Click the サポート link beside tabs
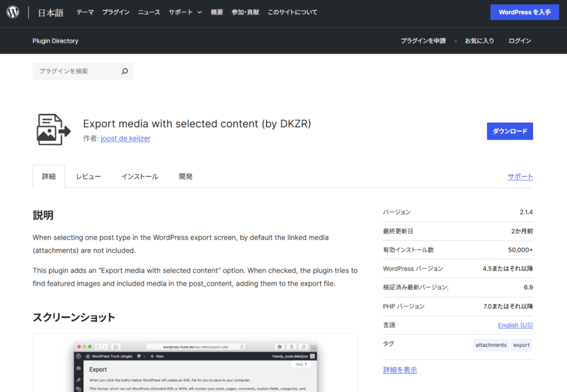This screenshot has width=567, height=392. click(x=520, y=177)
